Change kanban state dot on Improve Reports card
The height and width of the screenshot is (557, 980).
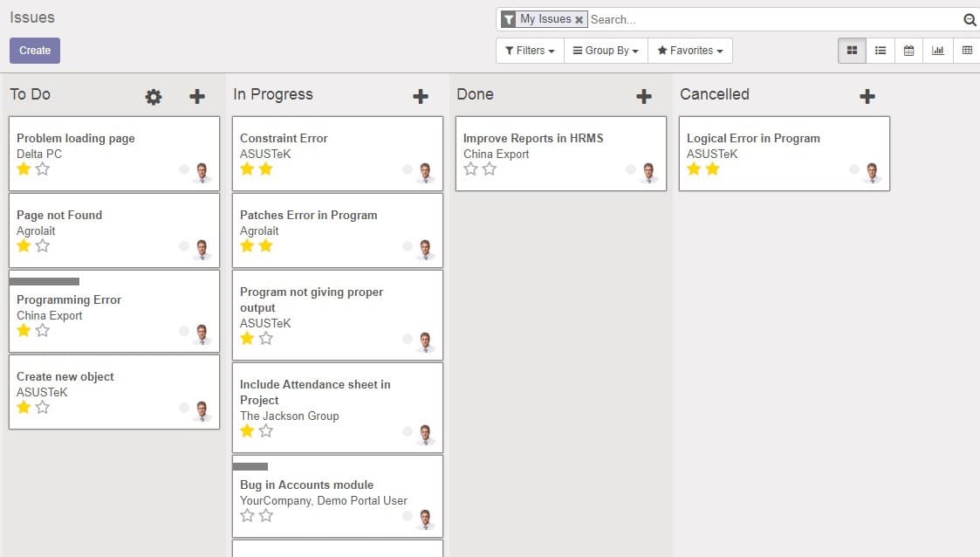pos(631,168)
